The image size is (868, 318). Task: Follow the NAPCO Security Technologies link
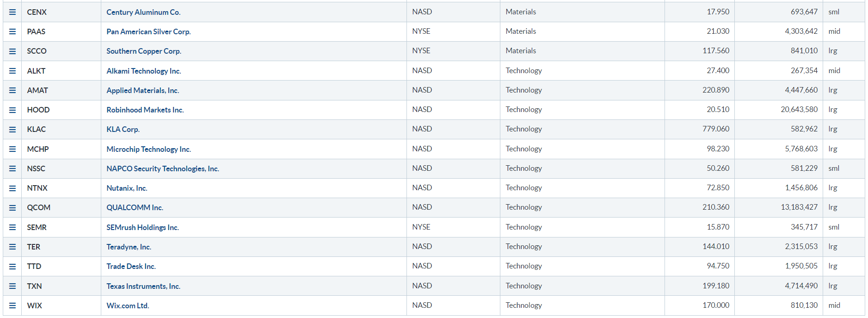pyautogui.click(x=163, y=168)
